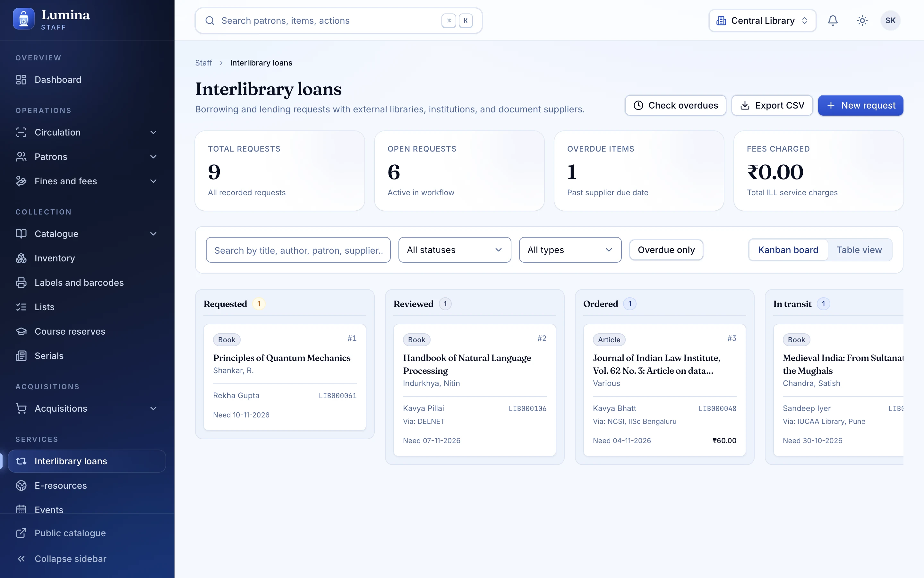Expand the Catalogue menu chevron
Viewport: 924px width, 578px height.
coord(153,233)
